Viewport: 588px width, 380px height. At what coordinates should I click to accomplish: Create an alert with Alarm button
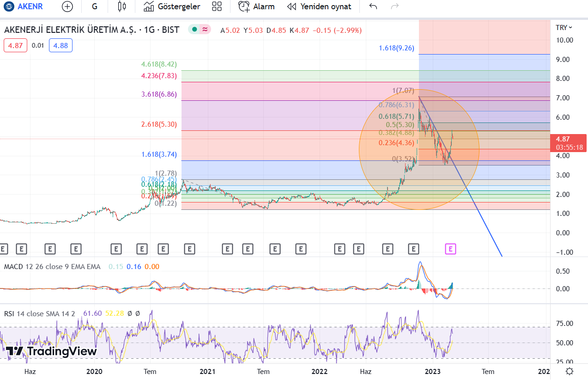pos(256,6)
